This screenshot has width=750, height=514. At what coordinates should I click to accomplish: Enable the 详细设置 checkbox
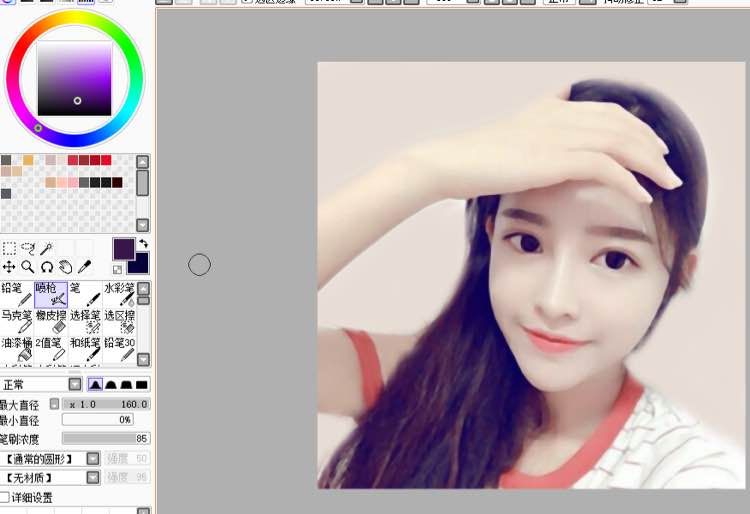[5, 497]
